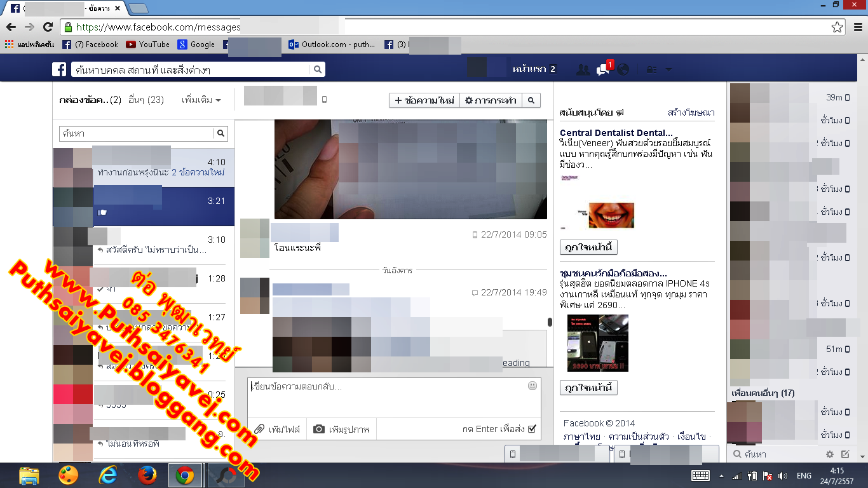The image size is (868, 488).
Task: Open the globe notifications icon
Action: click(x=623, y=70)
